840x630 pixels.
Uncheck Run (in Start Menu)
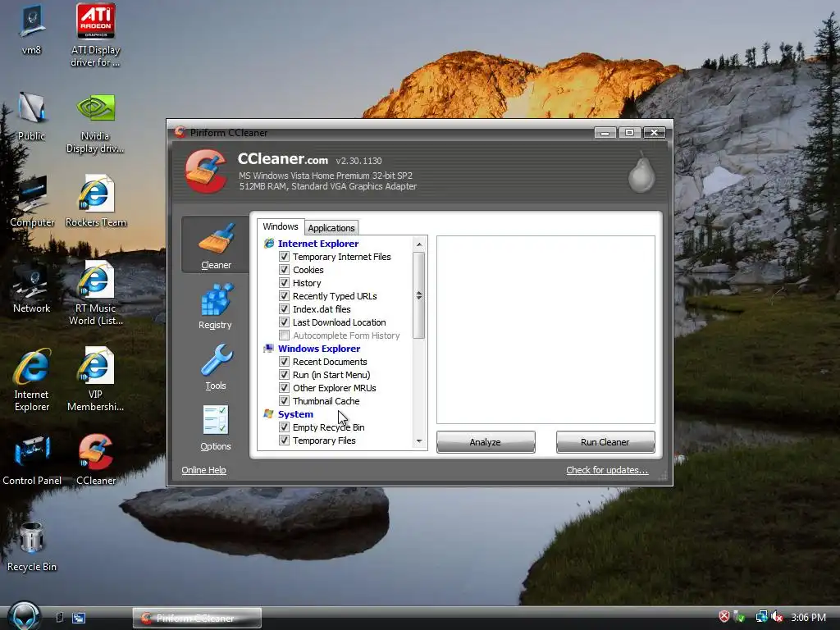285,375
